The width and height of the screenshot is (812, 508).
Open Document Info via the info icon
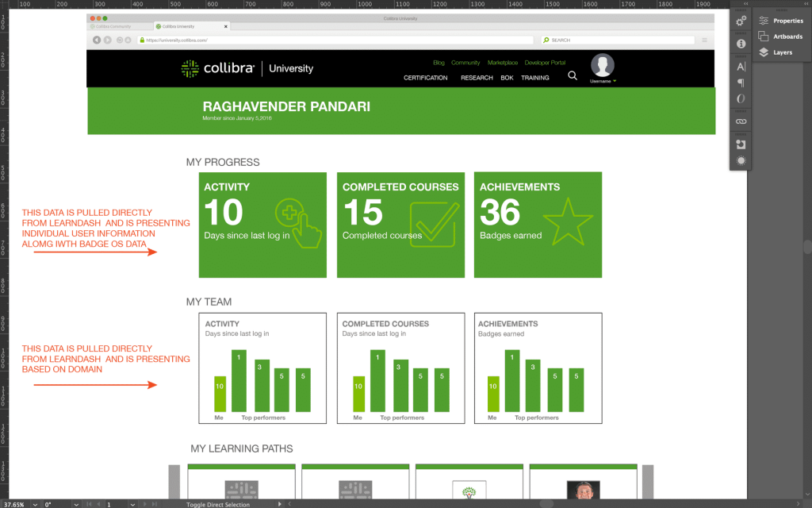[740, 44]
